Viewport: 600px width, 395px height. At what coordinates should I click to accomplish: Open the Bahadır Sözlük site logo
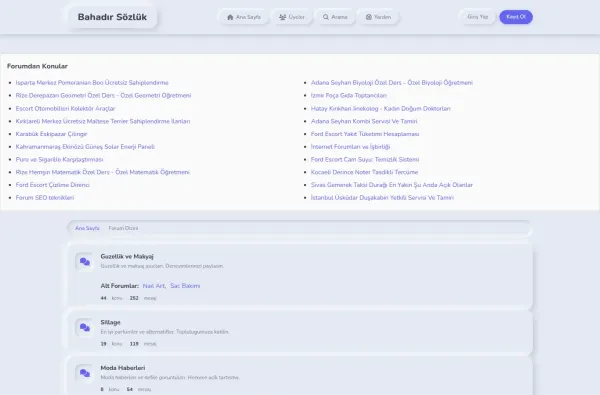[112, 17]
